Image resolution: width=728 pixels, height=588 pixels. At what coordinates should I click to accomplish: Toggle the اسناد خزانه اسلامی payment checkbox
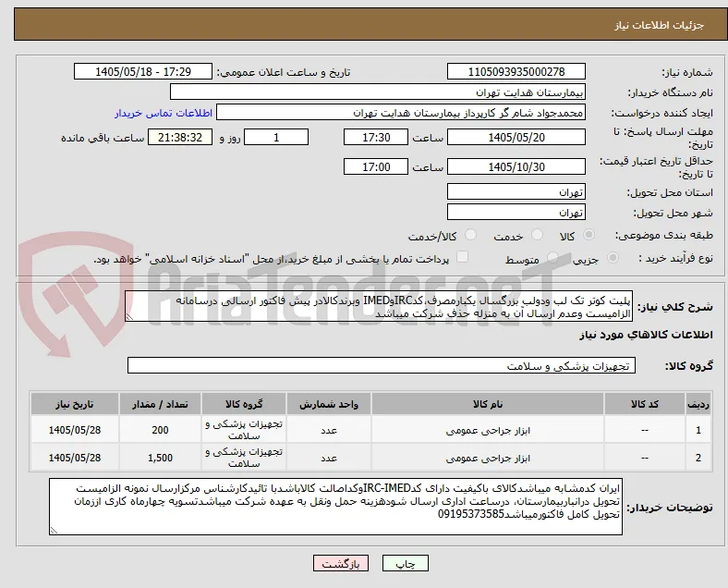463,257
